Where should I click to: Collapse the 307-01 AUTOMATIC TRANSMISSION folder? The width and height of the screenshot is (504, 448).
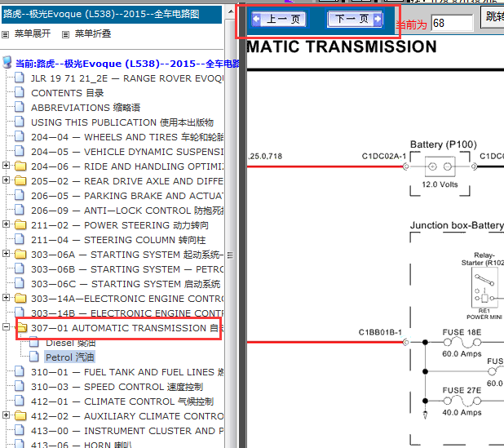(6, 327)
